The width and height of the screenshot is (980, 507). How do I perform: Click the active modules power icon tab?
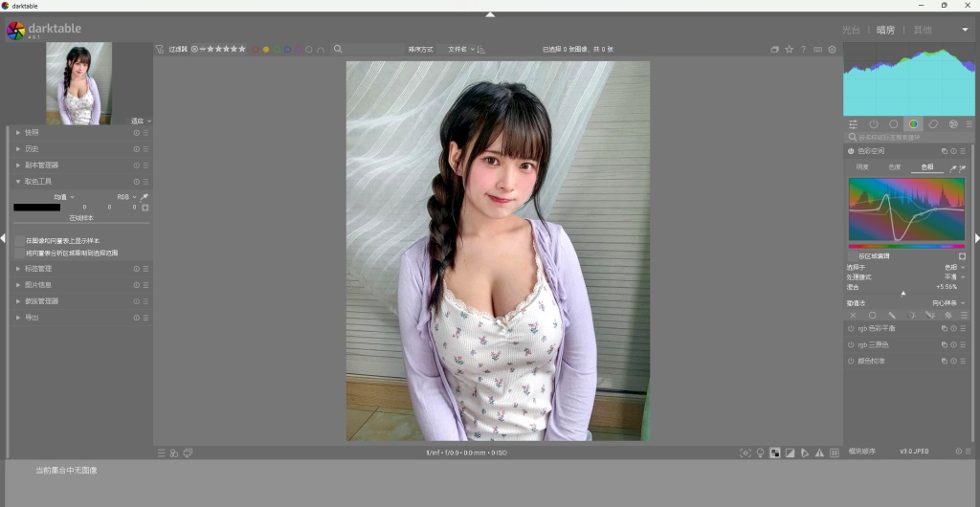click(874, 124)
